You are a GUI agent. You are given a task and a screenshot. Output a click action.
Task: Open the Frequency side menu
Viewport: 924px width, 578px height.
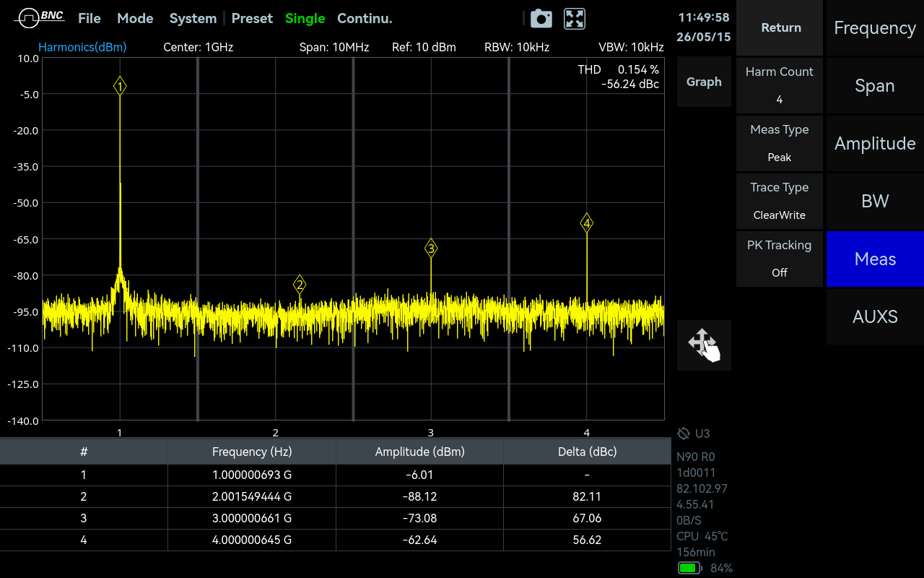pyautogui.click(x=875, y=27)
